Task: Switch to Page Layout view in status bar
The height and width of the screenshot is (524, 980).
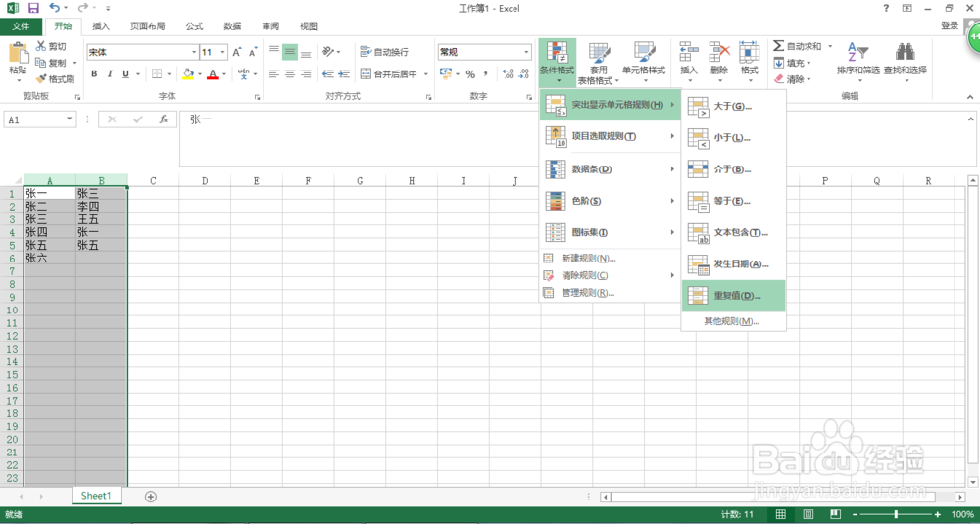Action: (x=808, y=514)
